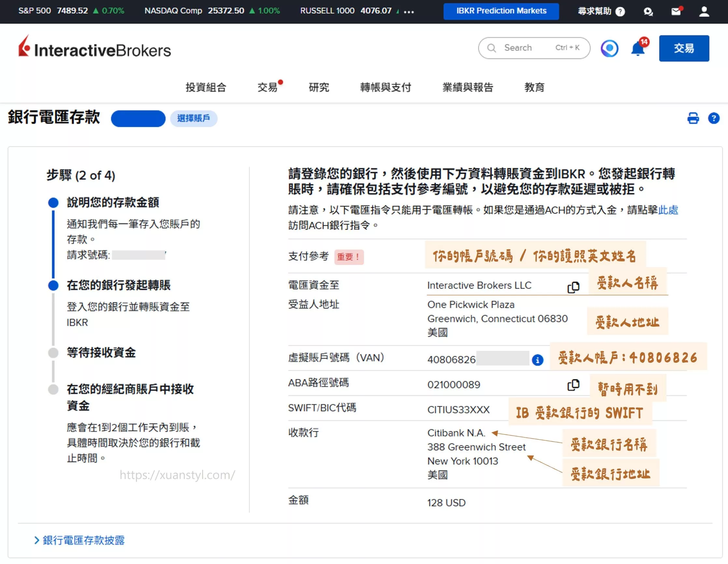Select the 說明您的存款金額 step
Screen dimensions: 728x564
click(113, 202)
